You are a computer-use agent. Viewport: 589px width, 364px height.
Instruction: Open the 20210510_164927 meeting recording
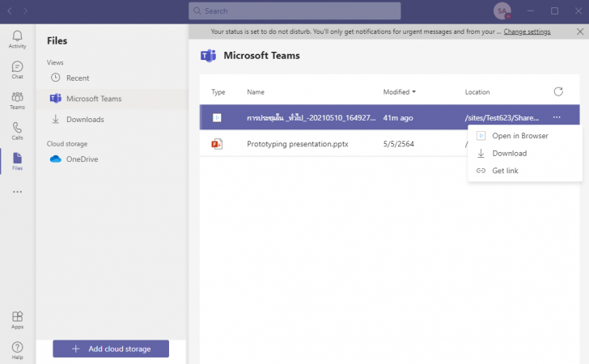[x=311, y=117]
